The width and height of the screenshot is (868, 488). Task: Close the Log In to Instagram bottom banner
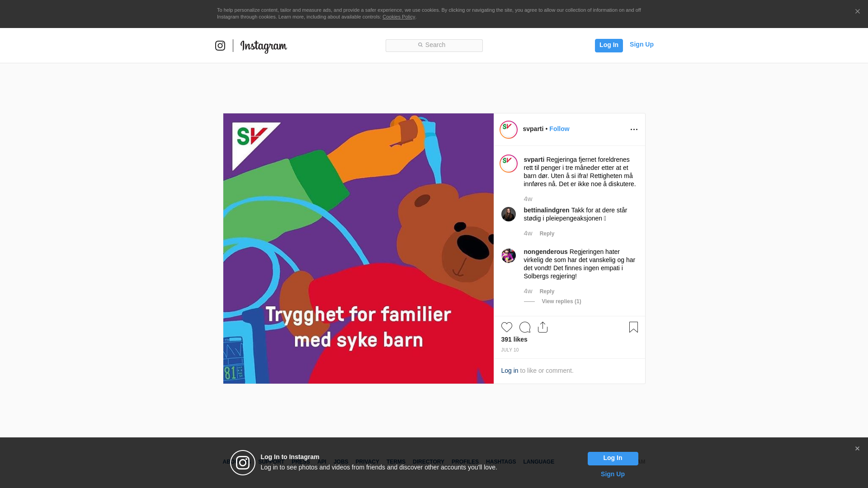857,449
